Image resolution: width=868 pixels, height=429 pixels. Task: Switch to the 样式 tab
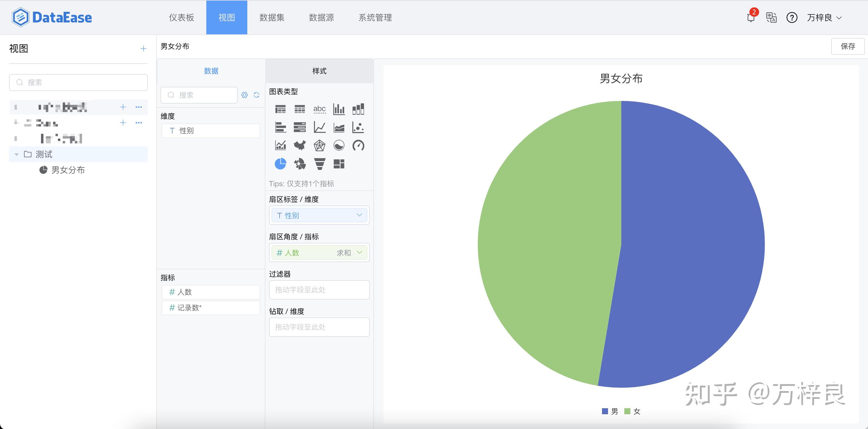tap(319, 71)
